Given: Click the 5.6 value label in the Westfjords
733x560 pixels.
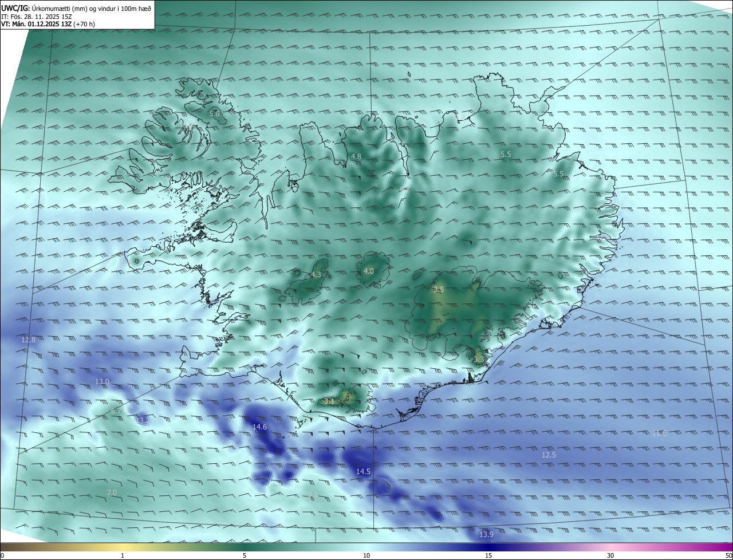Looking at the screenshot, I should [214, 114].
